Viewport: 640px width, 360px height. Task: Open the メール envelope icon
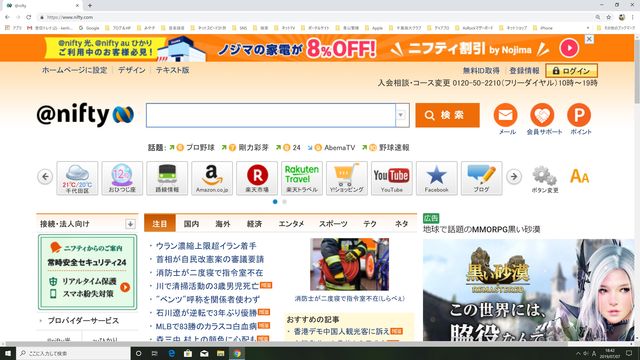pos(506,115)
